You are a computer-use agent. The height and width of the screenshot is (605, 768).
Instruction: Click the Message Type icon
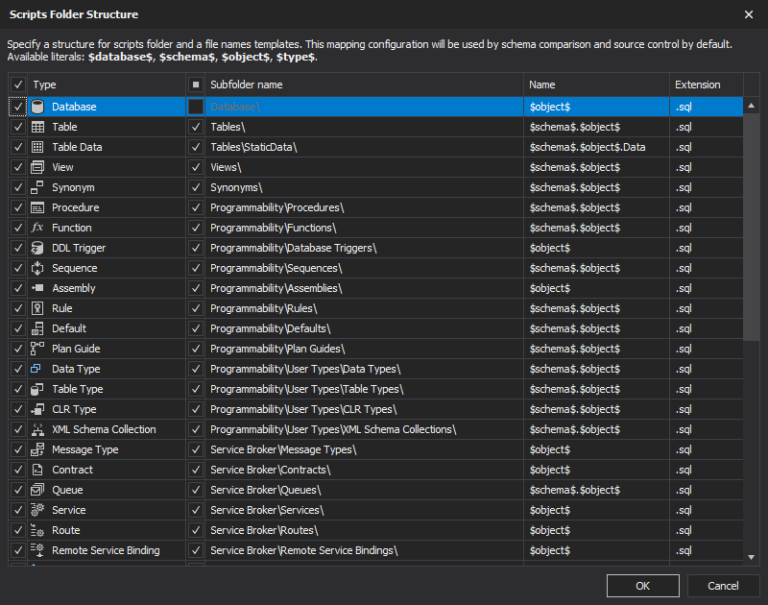pos(38,449)
